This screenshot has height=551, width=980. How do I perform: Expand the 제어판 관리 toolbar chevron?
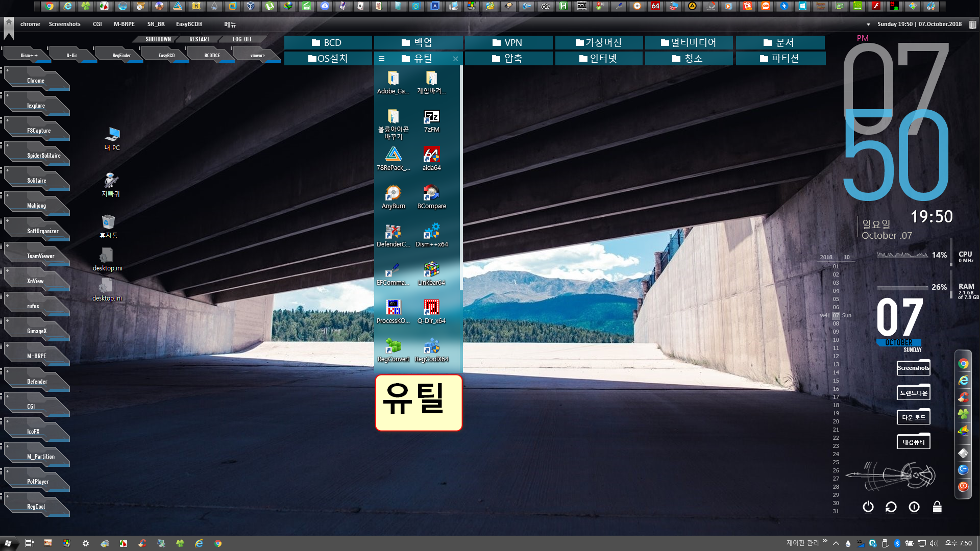click(x=825, y=541)
